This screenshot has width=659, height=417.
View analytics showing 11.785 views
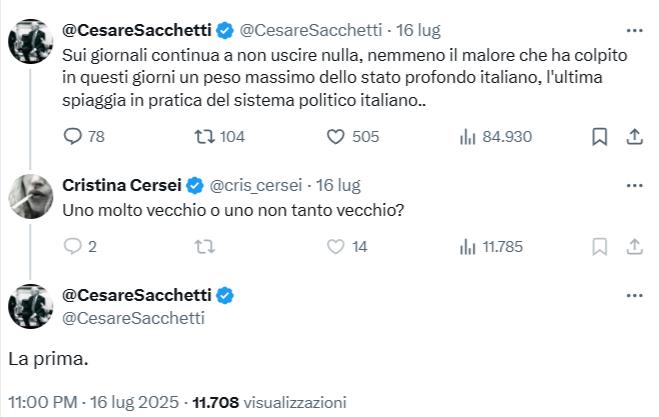(x=491, y=246)
